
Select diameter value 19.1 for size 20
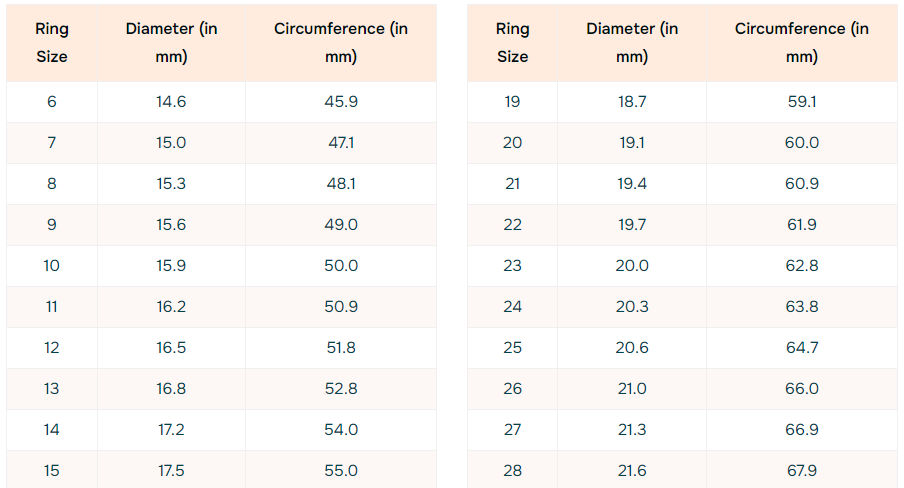pyautogui.click(x=632, y=143)
